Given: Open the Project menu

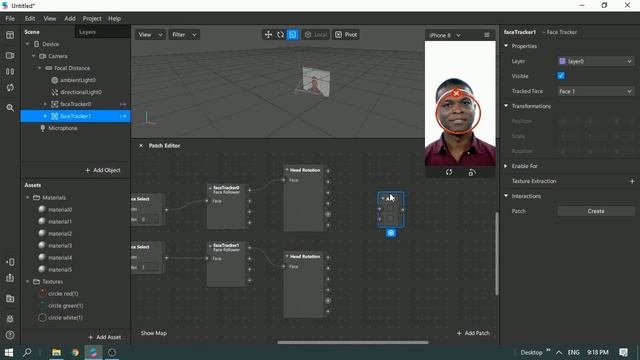Looking at the screenshot, I should click(x=92, y=19).
